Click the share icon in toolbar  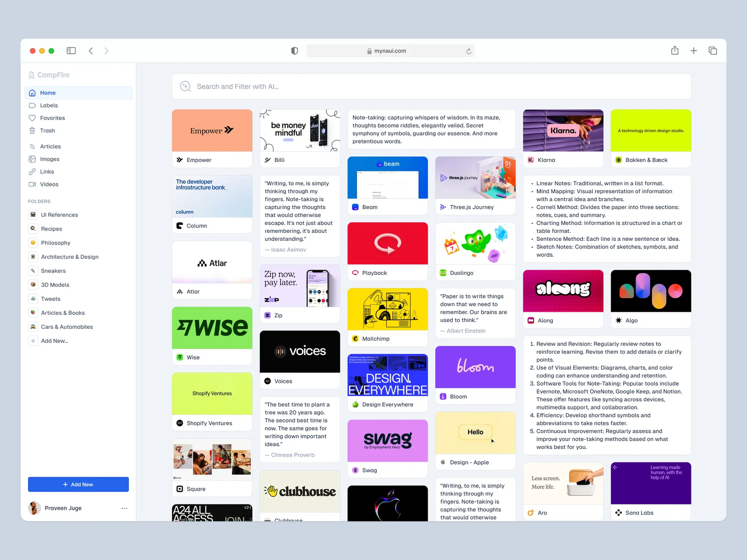[675, 50]
